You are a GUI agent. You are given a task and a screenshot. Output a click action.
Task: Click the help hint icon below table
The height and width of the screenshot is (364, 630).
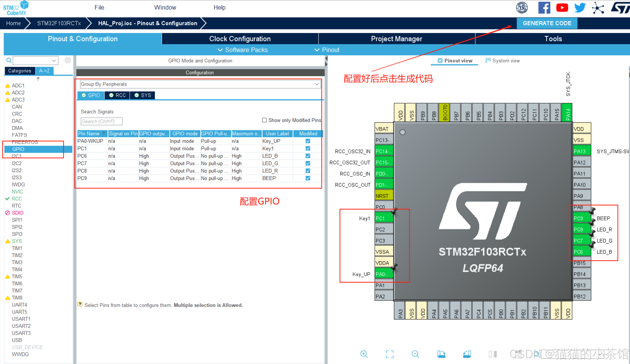tap(80, 304)
